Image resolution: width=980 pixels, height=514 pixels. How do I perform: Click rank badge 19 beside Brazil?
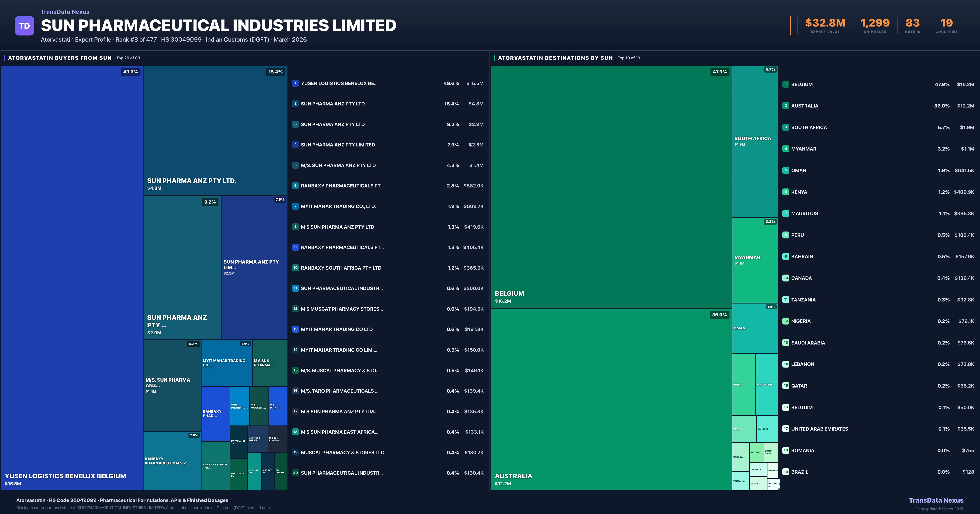(786, 472)
